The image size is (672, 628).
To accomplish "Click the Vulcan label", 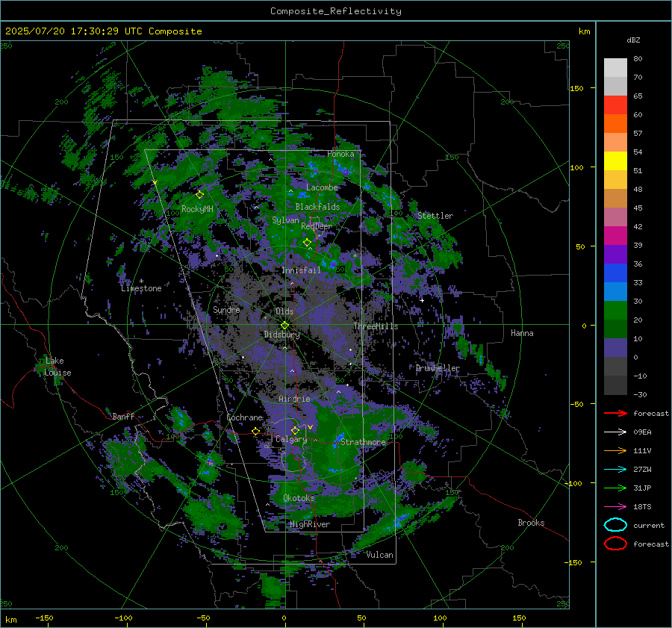I will click(380, 555).
